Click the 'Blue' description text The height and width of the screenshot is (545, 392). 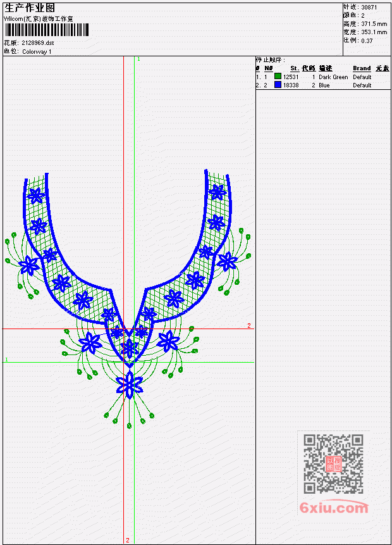[324, 85]
